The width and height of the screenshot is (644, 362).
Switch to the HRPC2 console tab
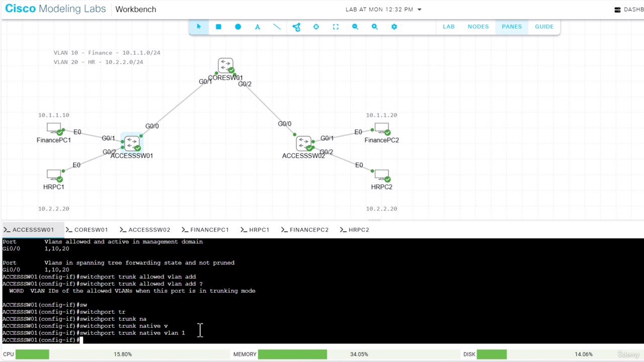pyautogui.click(x=354, y=230)
